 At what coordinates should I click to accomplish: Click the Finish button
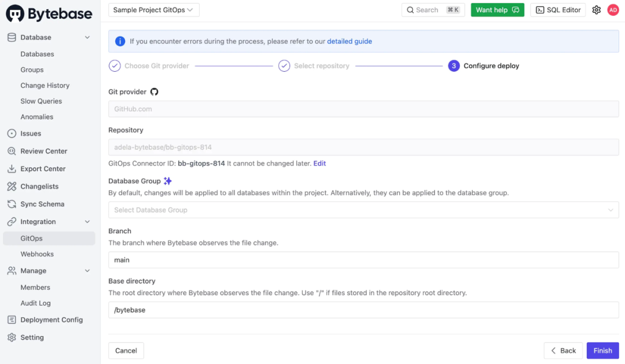coord(602,351)
